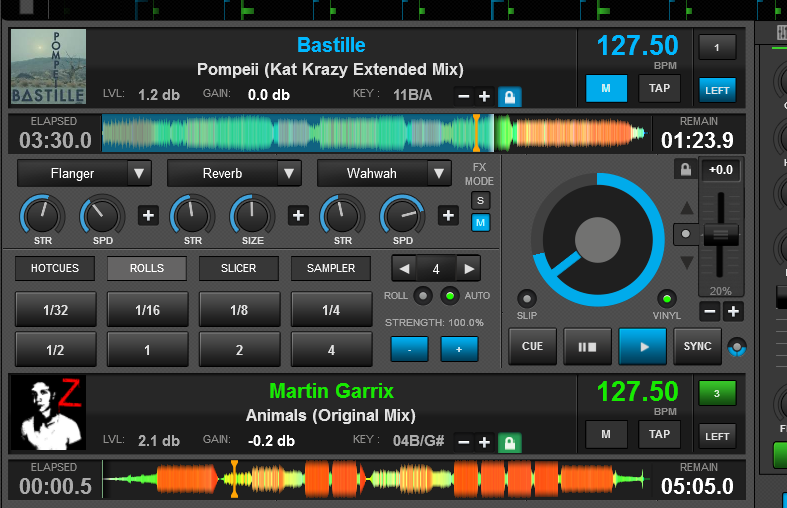The height and width of the screenshot is (508, 787).
Task: Trigger the 1/32 roll pad
Action: click(x=55, y=310)
